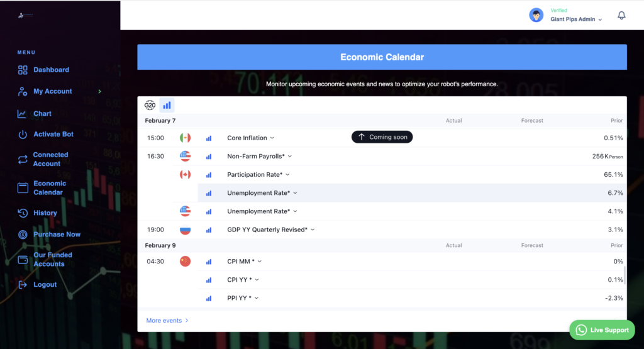Click the Coming soon scroll-up button
Image resolution: width=644 pixels, height=349 pixels.
point(382,137)
